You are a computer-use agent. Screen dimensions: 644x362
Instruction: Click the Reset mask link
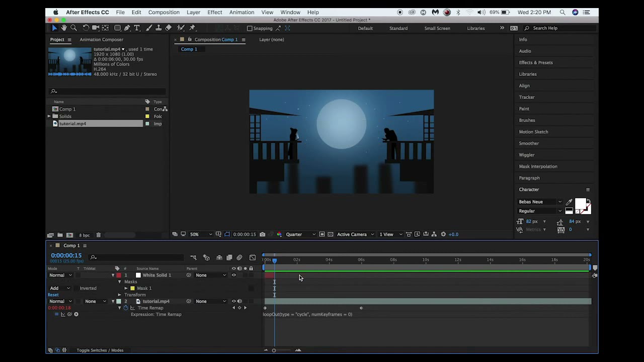click(x=53, y=295)
